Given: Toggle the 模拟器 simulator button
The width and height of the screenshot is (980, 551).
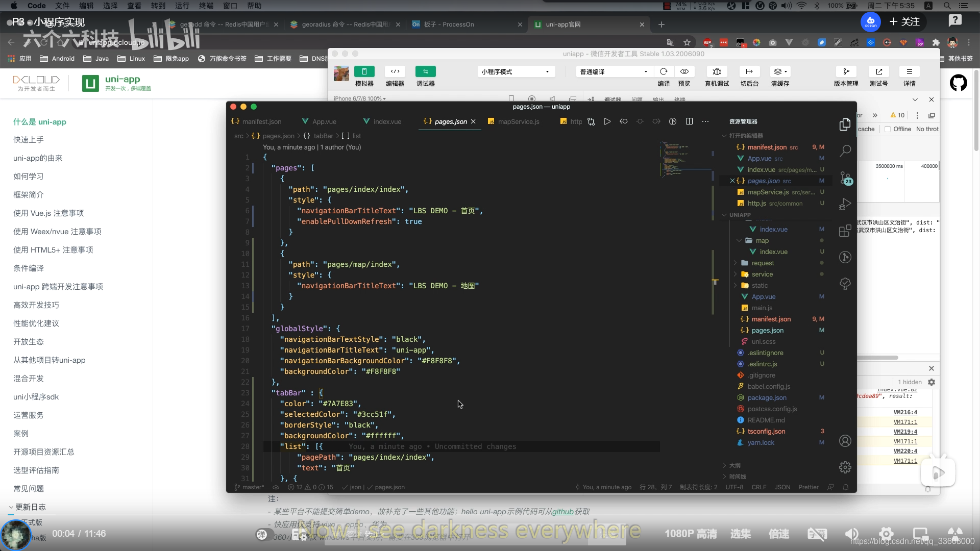Looking at the screenshot, I should pos(364,71).
